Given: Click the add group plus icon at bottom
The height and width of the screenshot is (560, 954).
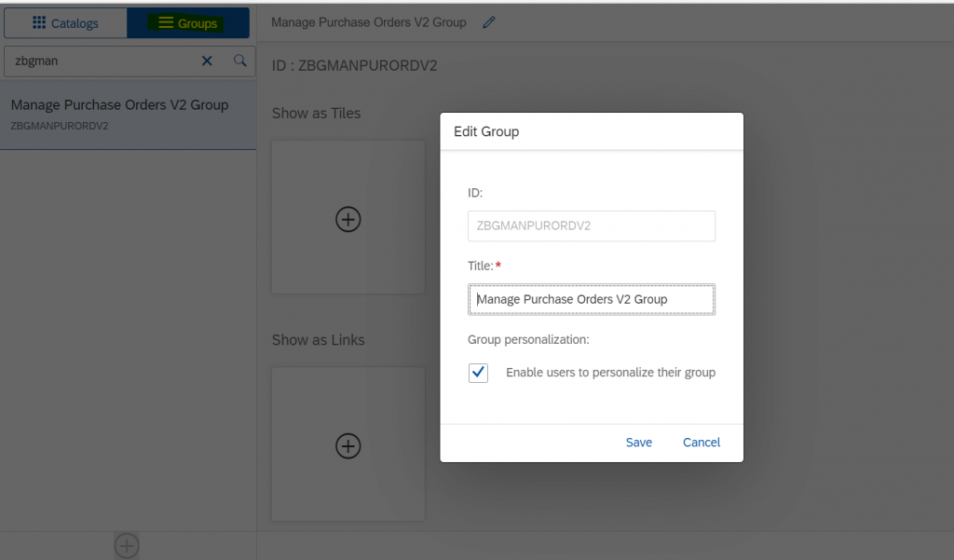Looking at the screenshot, I should click(x=127, y=545).
